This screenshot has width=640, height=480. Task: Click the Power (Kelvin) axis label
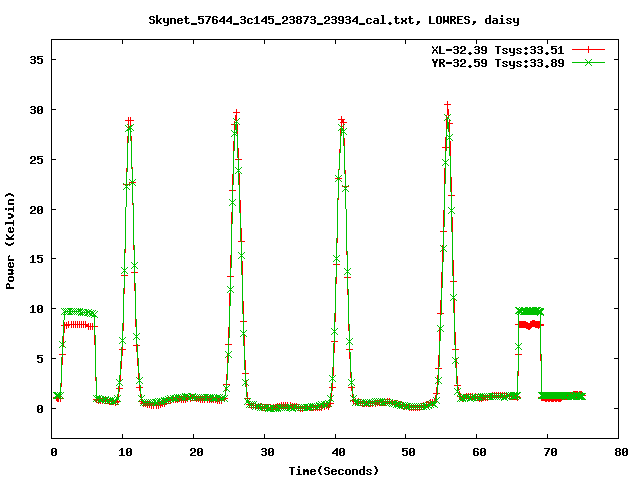coord(10,241)
